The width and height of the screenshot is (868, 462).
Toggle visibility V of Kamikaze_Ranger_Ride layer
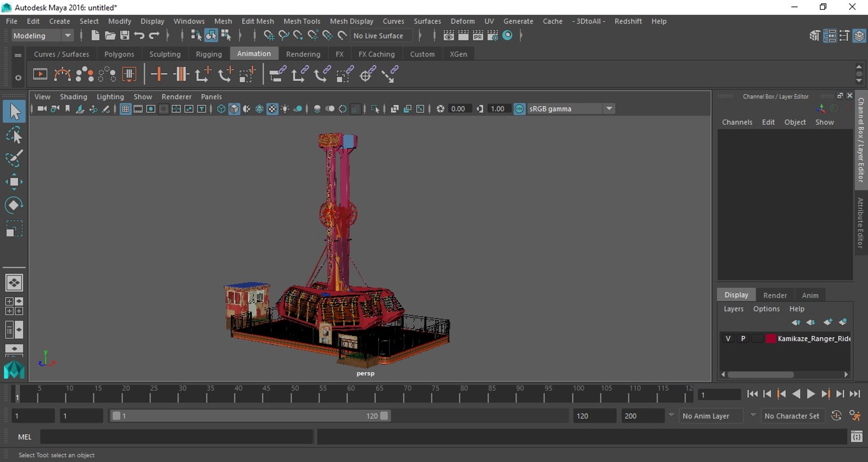click(x=728, y=338)
